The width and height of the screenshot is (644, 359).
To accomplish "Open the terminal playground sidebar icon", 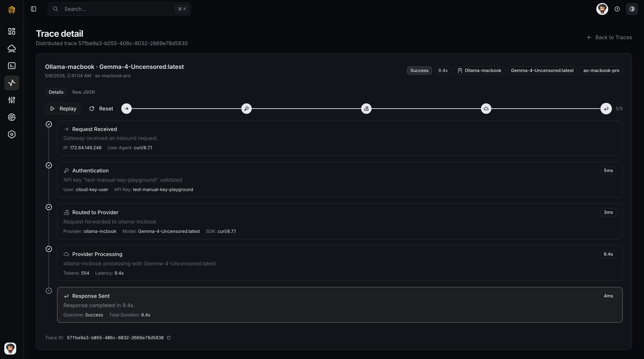I will pos(12,66).
